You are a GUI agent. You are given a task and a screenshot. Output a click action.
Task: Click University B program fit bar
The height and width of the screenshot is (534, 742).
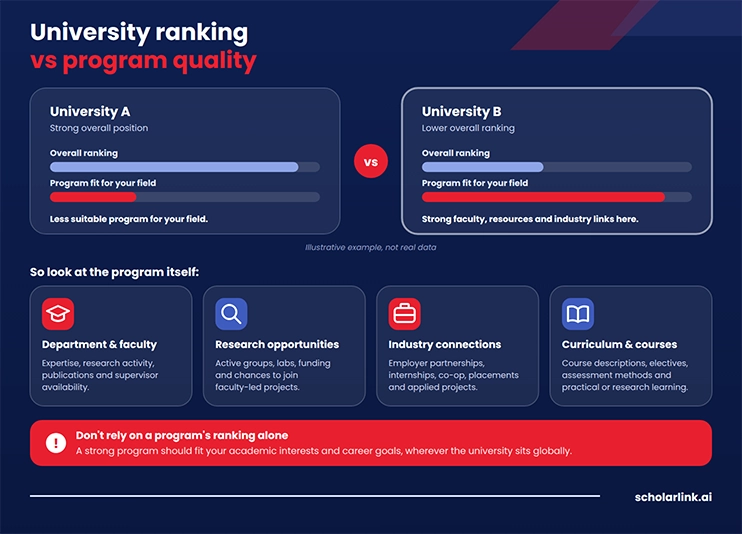click(557, 197)
